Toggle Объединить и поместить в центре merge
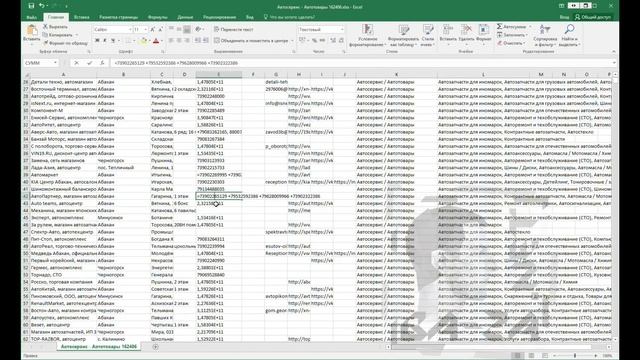640x360 pixels. [251, 40]
